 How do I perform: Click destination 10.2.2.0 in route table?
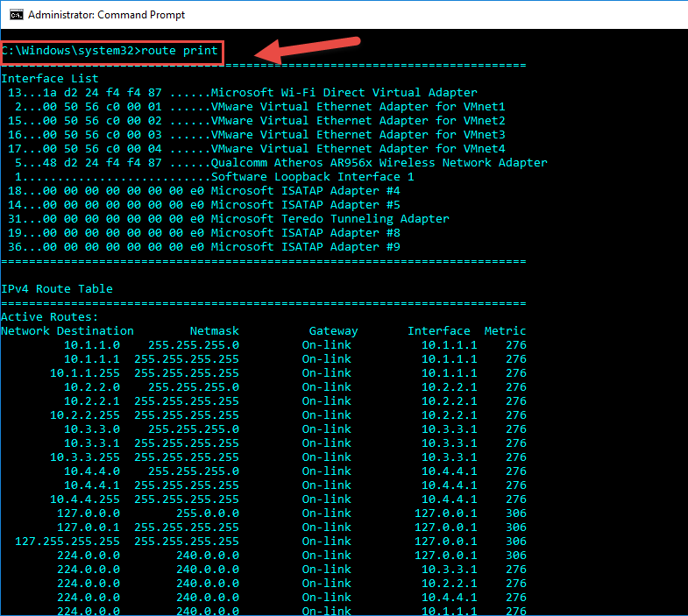tap(92, 387)
